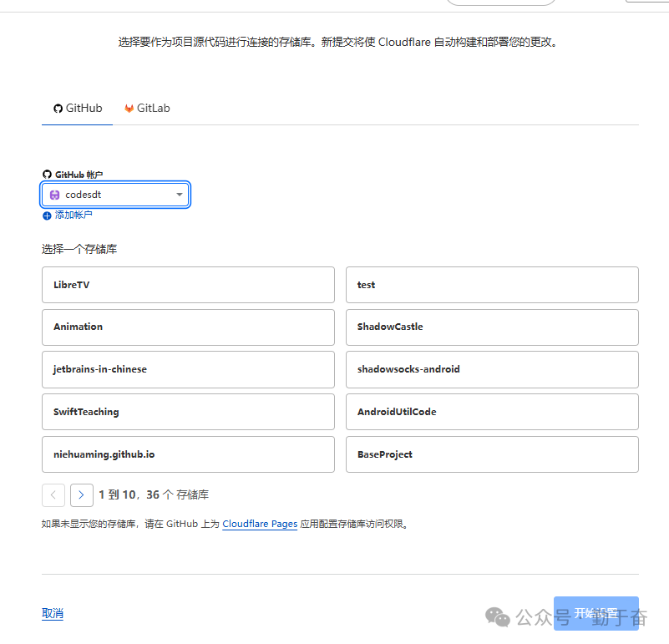The width and height of the screenshot is (669, 644).
Task: Click the GitHub icon beside GitHub 帐户 label
Action: tap(47, 174)
